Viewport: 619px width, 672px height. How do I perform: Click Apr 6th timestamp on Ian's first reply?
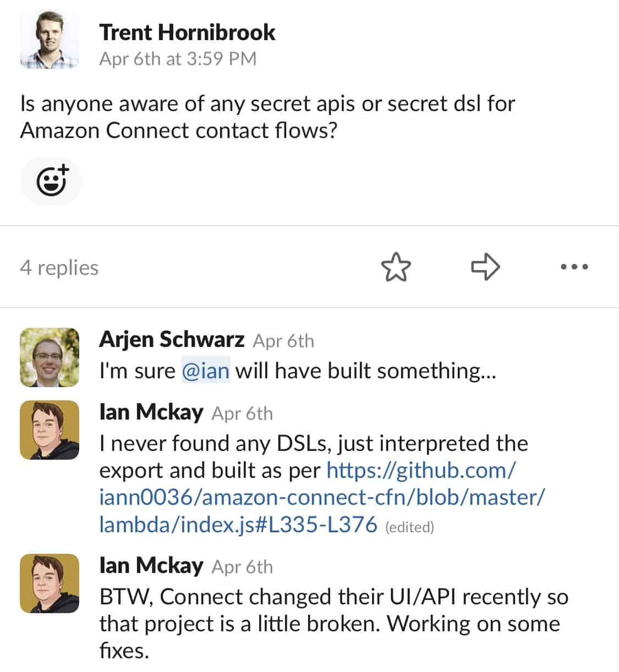(243, 413)
